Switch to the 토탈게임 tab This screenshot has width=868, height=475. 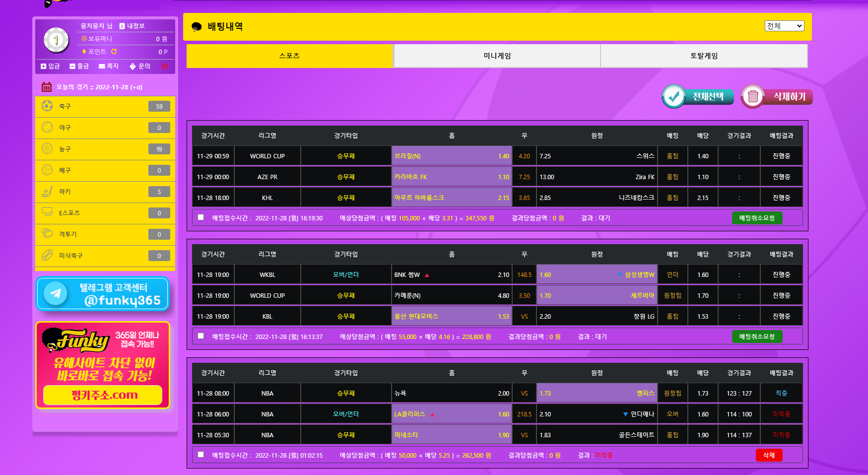(704, 56)
